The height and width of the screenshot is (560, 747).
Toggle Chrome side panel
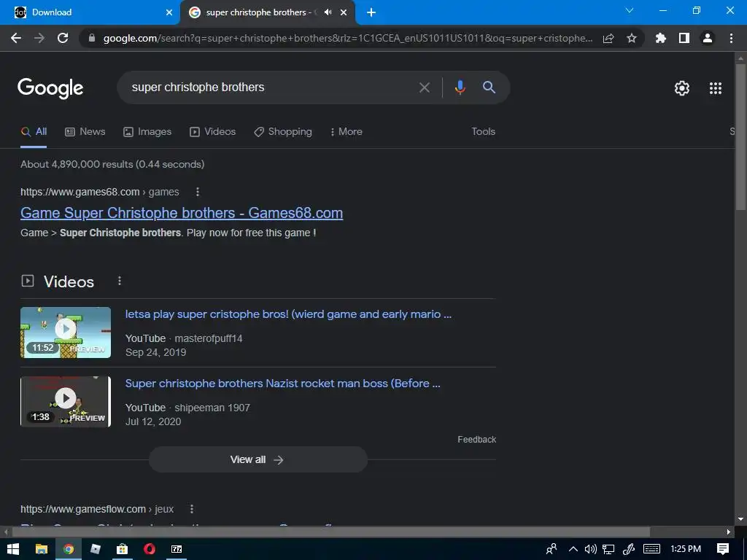684,38
